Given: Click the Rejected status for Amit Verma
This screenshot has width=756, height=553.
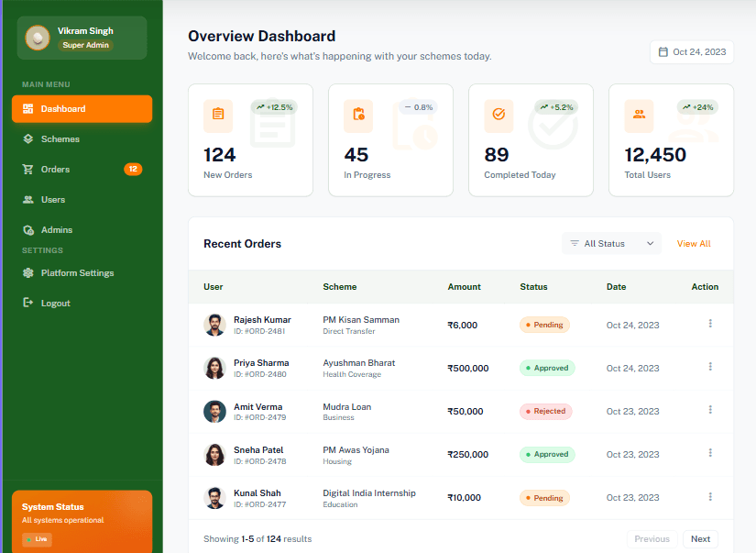Looking at the screenshot, I should (545, 411).
